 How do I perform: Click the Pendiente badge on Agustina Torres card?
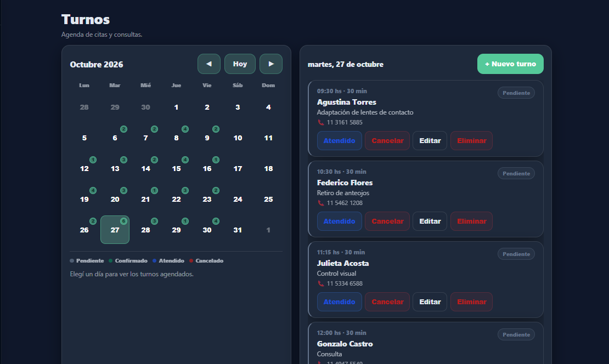pos(516,93)
